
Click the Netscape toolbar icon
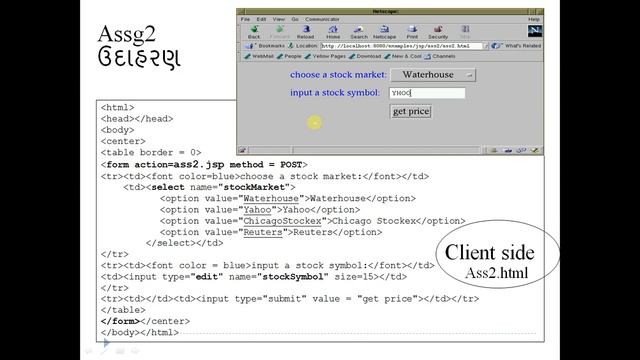[x=384, y=32]
